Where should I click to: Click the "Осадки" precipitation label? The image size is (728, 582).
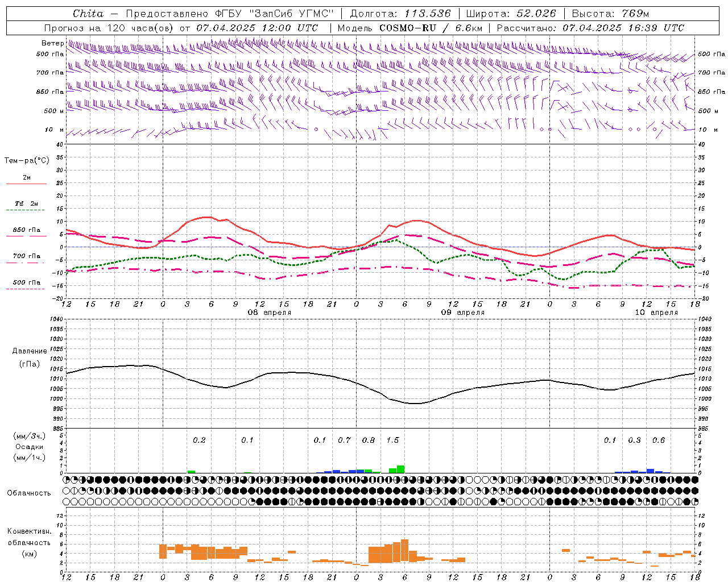coord(30,447)
